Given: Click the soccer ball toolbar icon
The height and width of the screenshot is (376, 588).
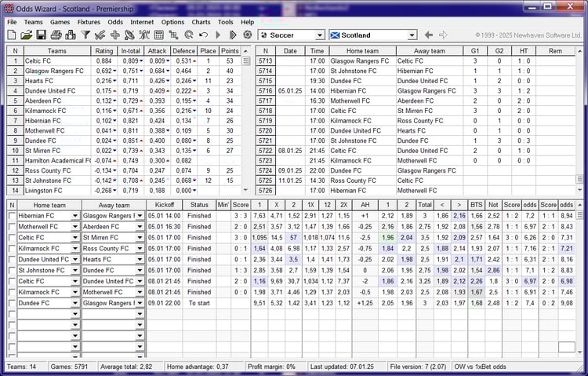Looking at the screenshot, I should click(x=247, y=35).
